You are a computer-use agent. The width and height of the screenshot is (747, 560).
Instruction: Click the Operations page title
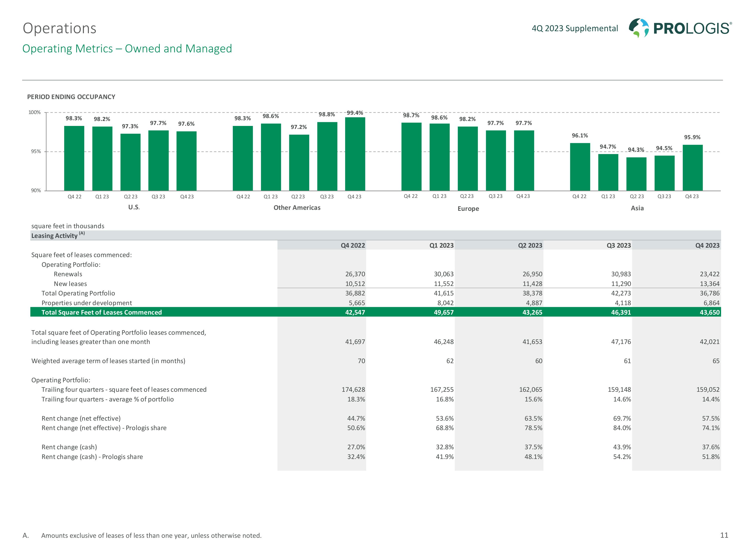point(60,28)
